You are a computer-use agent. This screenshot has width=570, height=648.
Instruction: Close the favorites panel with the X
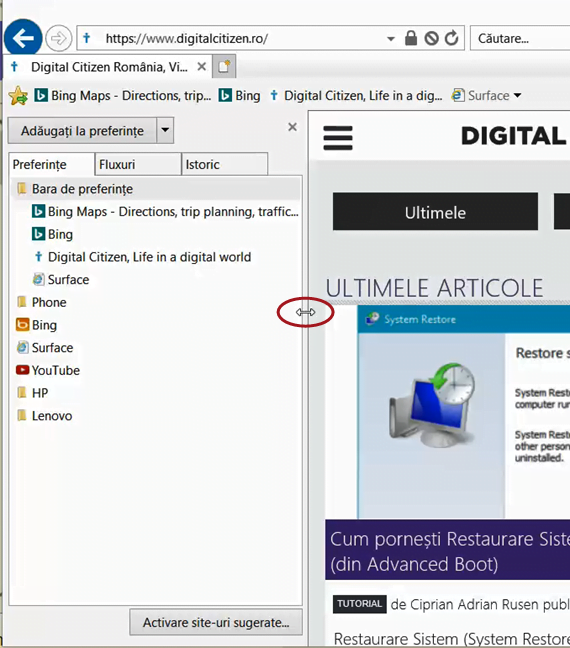[292, 127]
